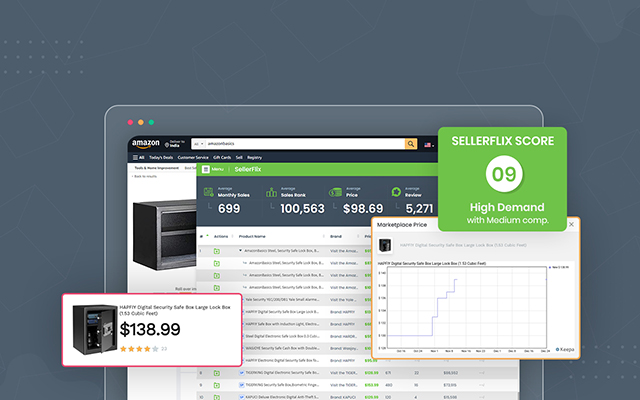Click action icon on first AmazonBasics sub-row
The width and height of the screenshot is (640, 400).
point(217,264)
